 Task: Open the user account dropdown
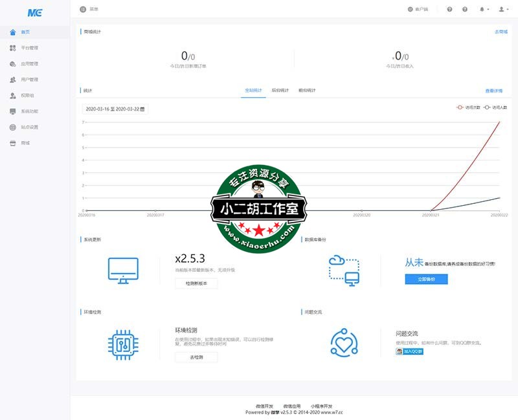(502, 9)
